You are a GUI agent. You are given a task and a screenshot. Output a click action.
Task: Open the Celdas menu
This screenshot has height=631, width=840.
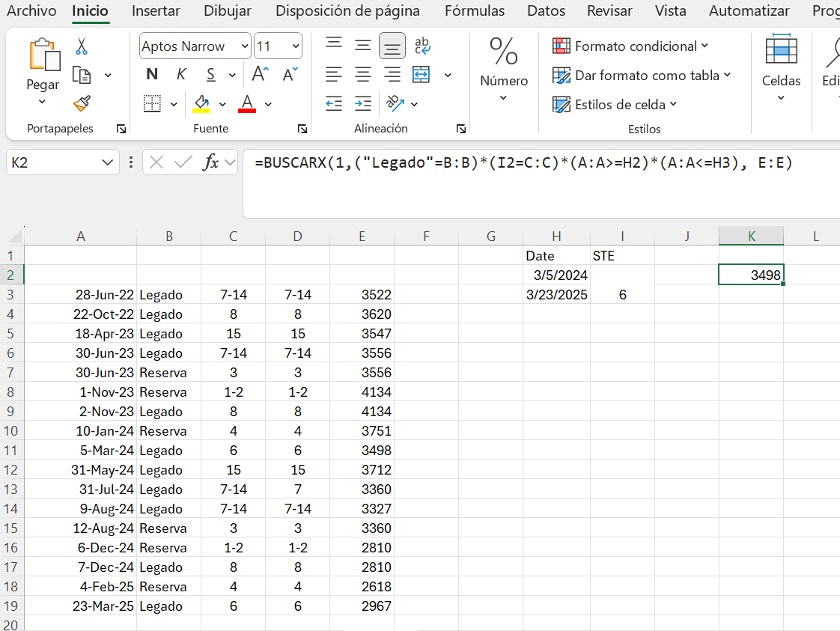[x=781, y=68]
